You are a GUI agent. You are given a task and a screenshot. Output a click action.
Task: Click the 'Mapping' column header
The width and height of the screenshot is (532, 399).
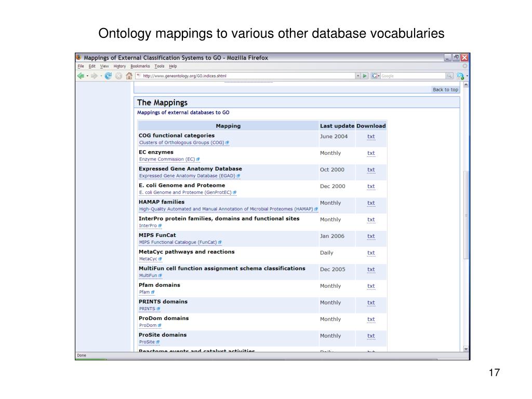[x=228, y=126]
